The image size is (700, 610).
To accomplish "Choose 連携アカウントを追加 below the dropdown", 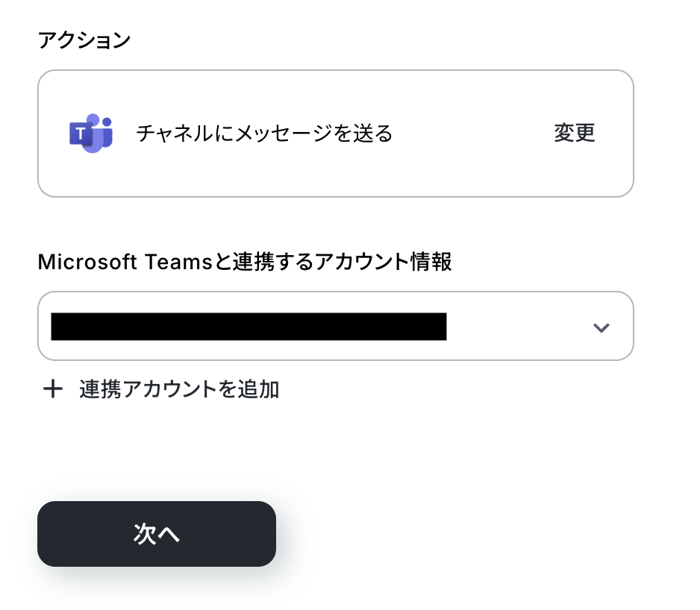I will 179,389.
